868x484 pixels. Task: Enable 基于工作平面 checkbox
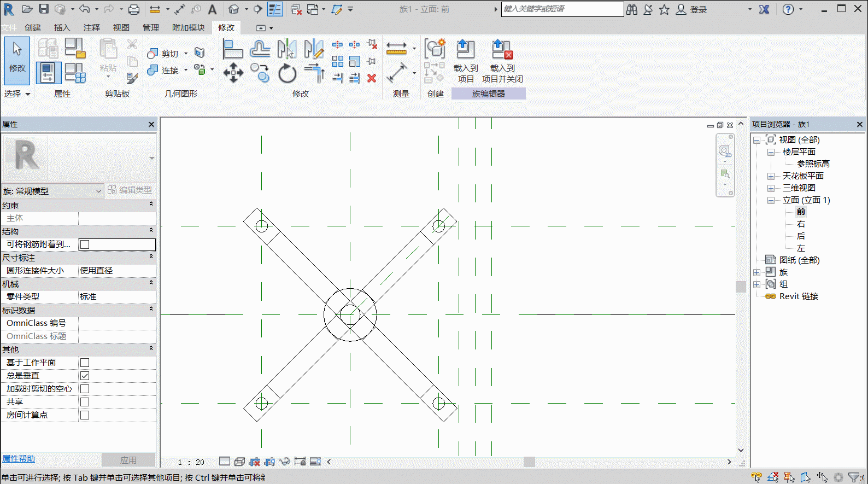click(x=85, y=363)
